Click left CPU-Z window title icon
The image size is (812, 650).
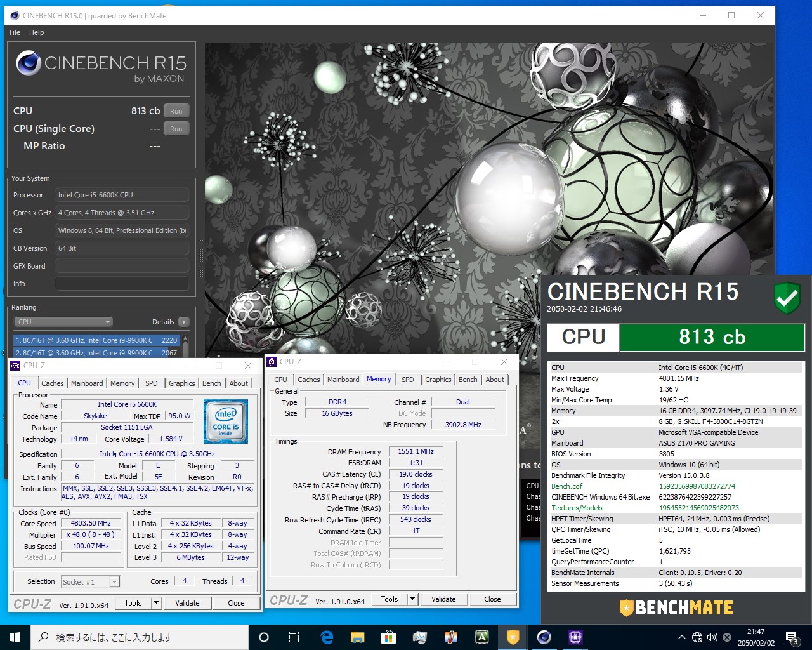click(16, 366)
